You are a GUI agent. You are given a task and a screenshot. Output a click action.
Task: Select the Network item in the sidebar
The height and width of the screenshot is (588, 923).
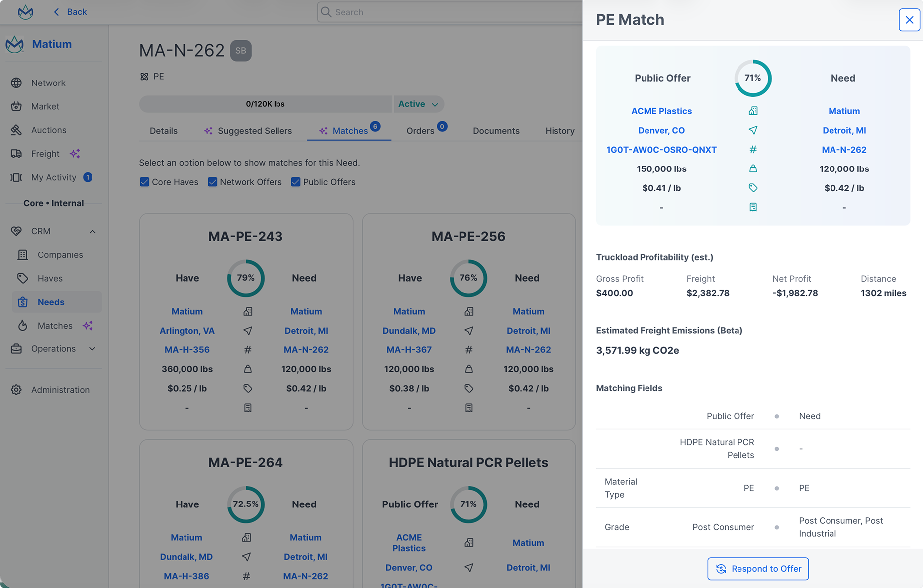(x=49, y=83)
